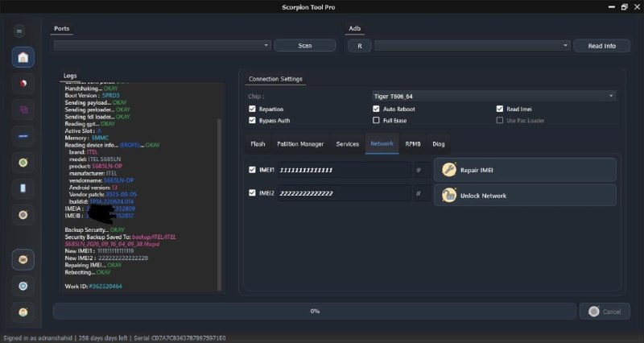Viewport: 644px width, 343px height.
Task: Click the camera screenshot icon in the sidebar
Action: tap(23, 259)
